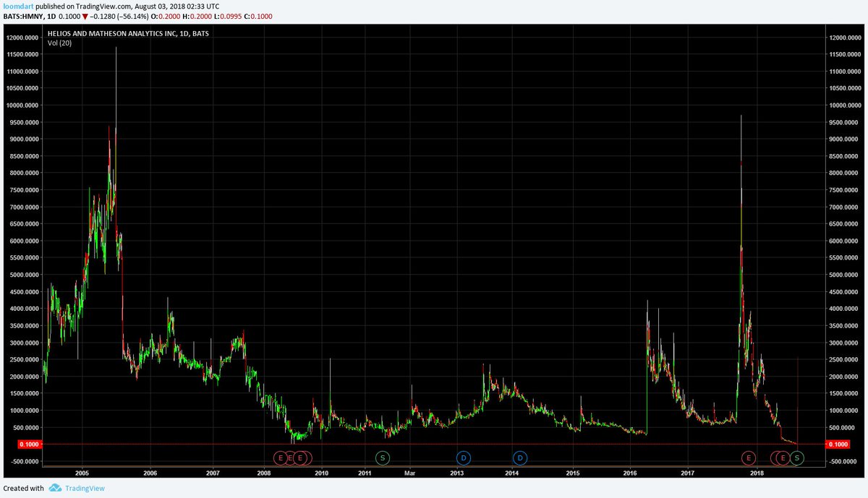This screenshot has height=498, width=868.
Task: Click the red down-triangle price change indicator
Action: click(x=85, y=16)
